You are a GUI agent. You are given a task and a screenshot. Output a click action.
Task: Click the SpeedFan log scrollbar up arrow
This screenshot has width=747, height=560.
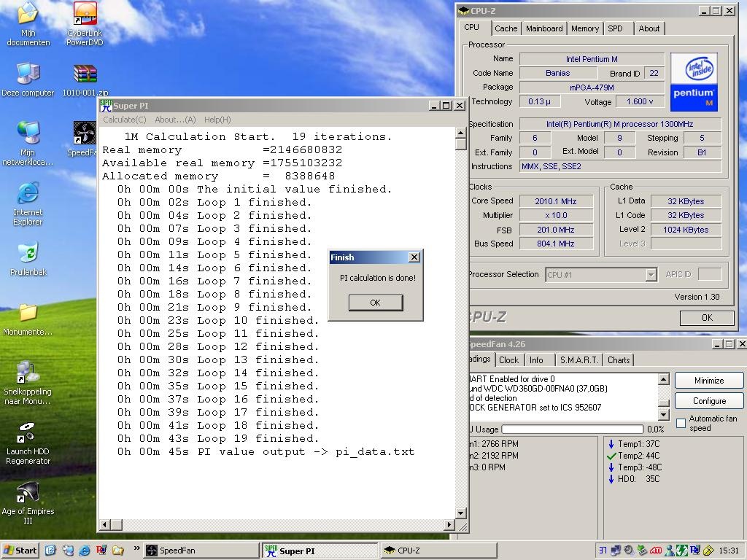tap(664, 379)
